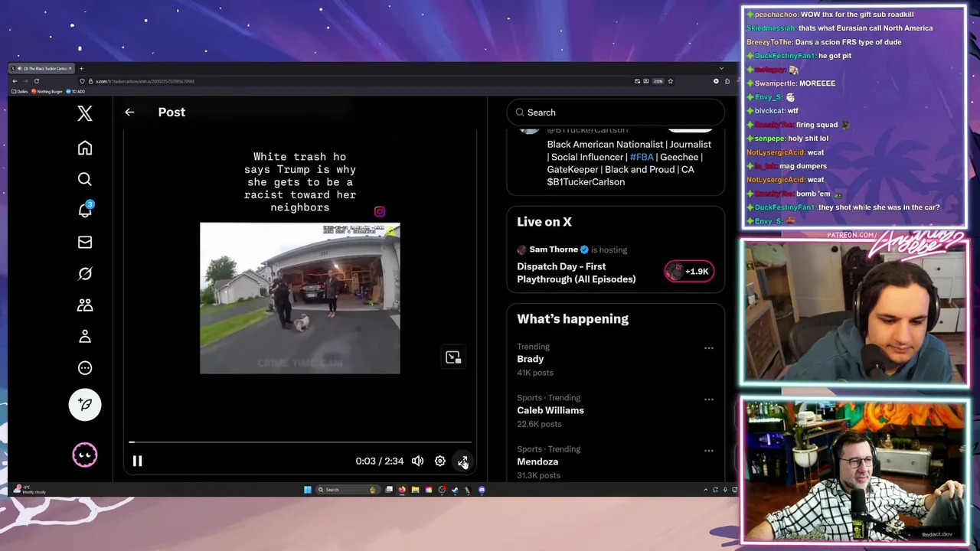
Task: Open more options for Mendoza trend
Action: 709,451
